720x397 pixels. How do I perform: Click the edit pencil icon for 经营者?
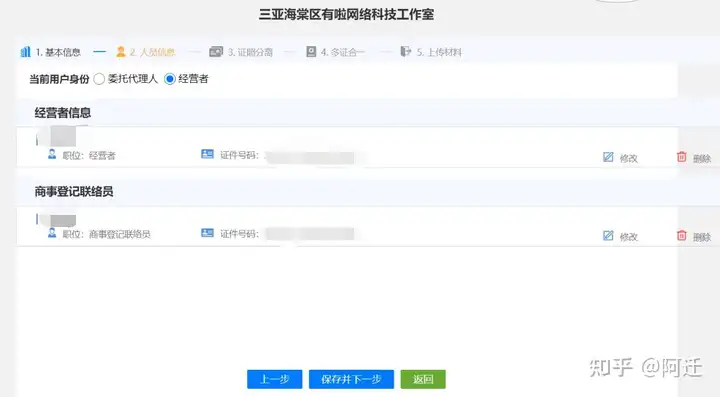tap(608, 157)
